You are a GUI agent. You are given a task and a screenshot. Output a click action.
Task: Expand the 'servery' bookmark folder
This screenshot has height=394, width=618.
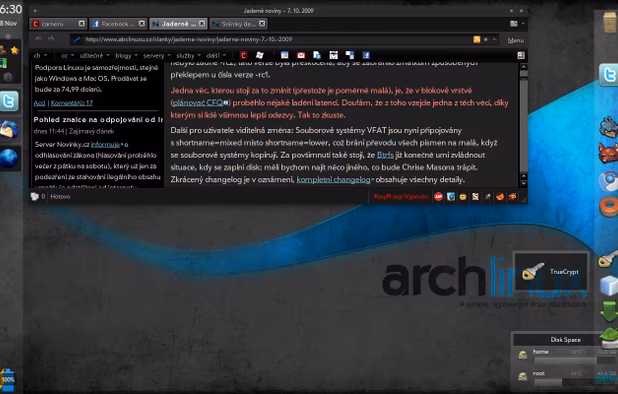point(156,56)
